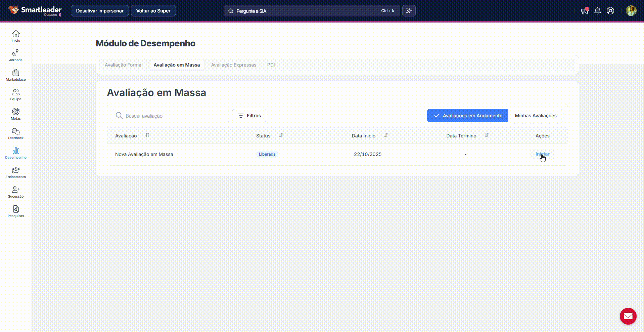The width and height of the screenshot is (644, 332).
Task: Open the Jornada sidebar icon
Action: [16, 53]
